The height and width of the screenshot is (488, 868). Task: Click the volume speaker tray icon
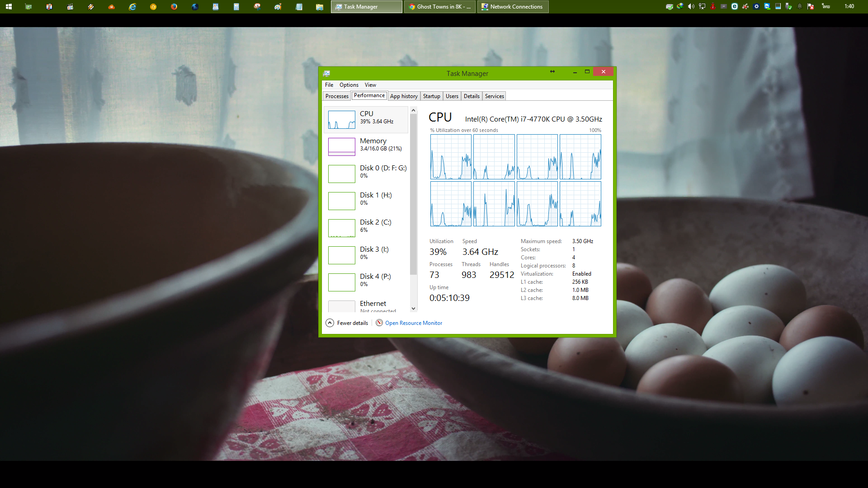pos(691,7)
